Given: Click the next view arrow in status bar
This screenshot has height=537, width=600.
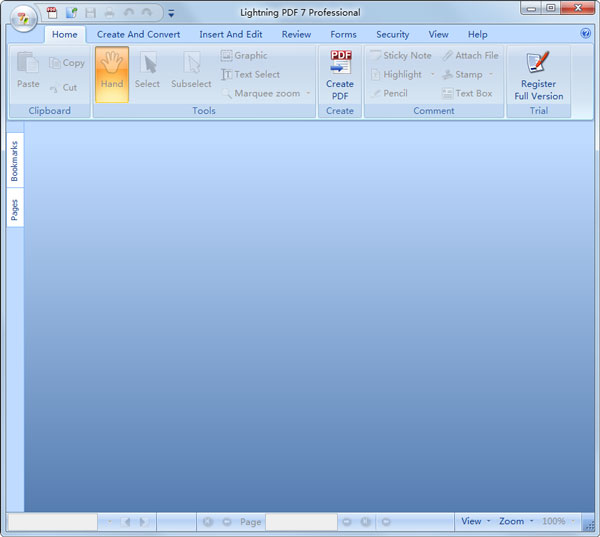Looking at the screenshot, I should [144, 522].
